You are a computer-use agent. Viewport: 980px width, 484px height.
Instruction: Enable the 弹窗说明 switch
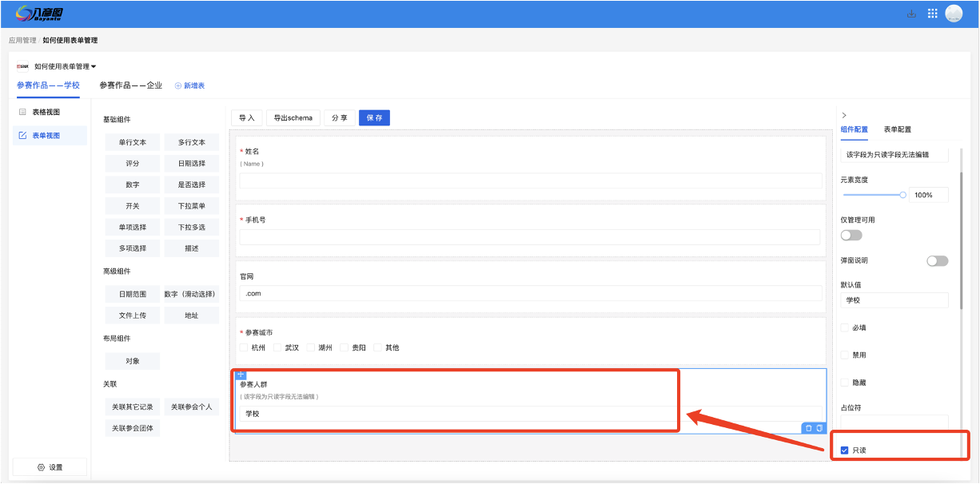pos(937,261)
